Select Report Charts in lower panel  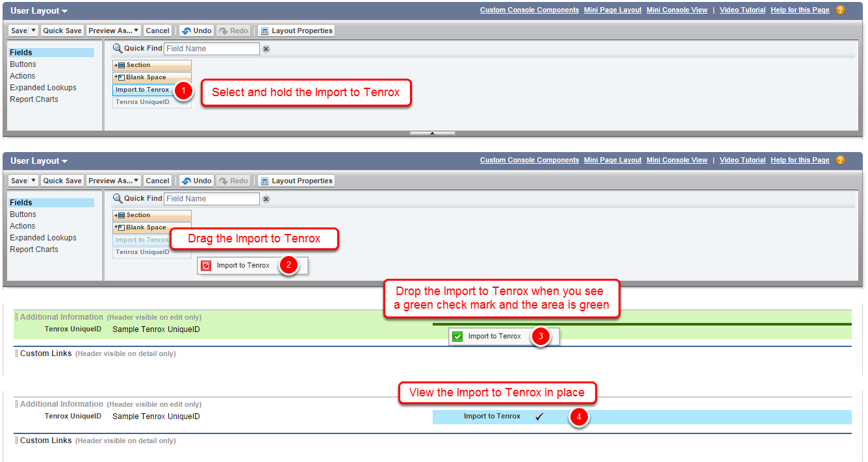pos(34,250)
